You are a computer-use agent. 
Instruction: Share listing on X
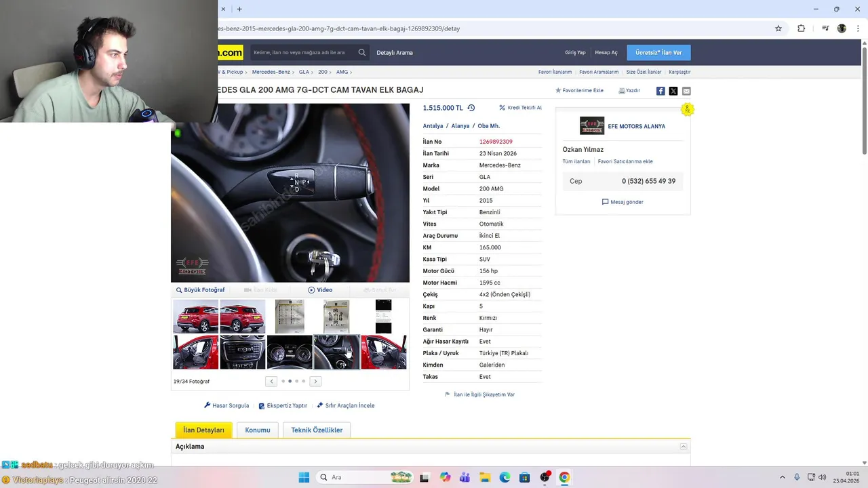[673, 91]
